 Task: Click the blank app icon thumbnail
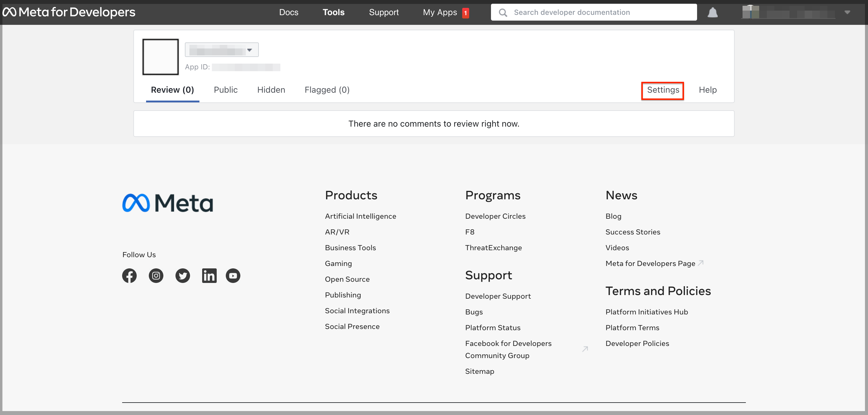tap(160, 57)
